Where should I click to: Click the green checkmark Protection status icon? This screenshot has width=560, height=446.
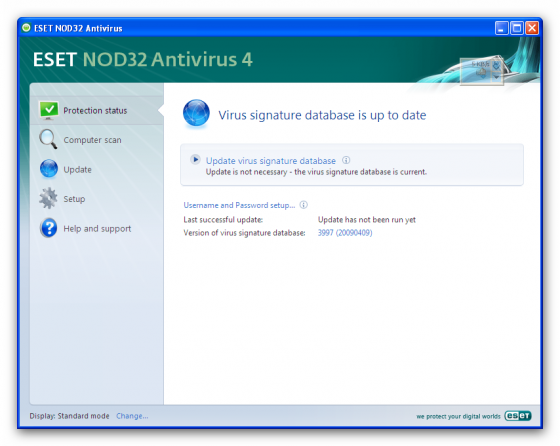(49, 110)
